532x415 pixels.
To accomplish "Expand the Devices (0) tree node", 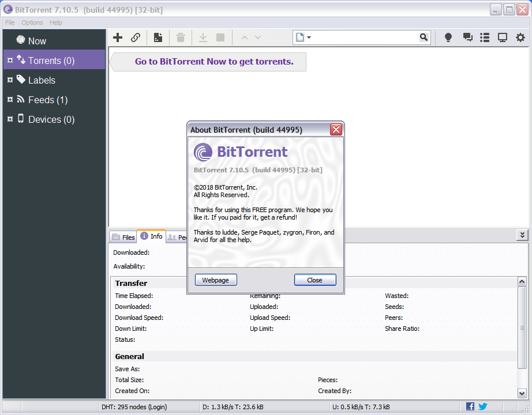I will (10, 119).
